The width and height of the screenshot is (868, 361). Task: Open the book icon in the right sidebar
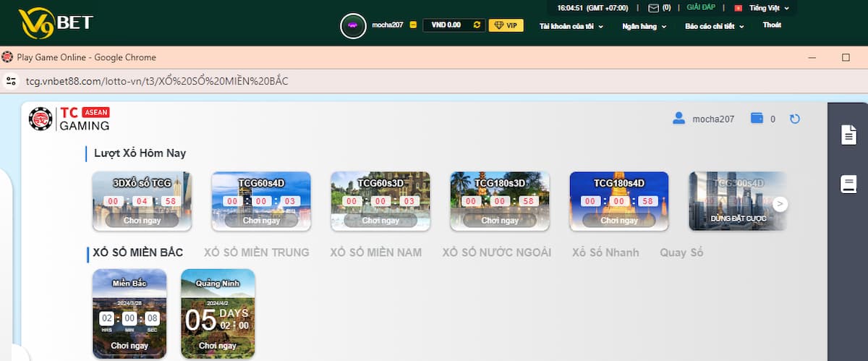pyautogui.click(x=848, y=184)
